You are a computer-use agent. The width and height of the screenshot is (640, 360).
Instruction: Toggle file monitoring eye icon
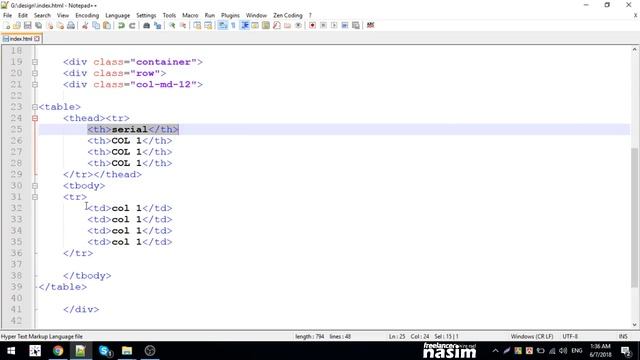click(298, 25)
